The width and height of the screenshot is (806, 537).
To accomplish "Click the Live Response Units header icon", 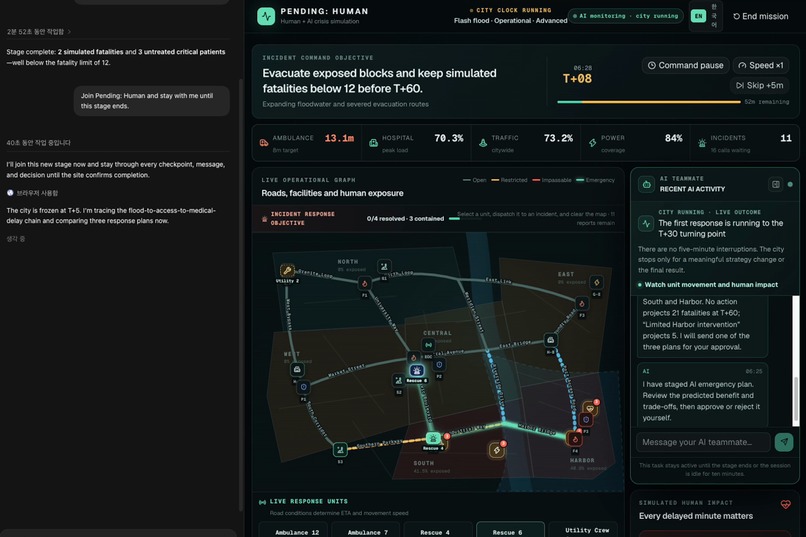I will coord(263,502).
